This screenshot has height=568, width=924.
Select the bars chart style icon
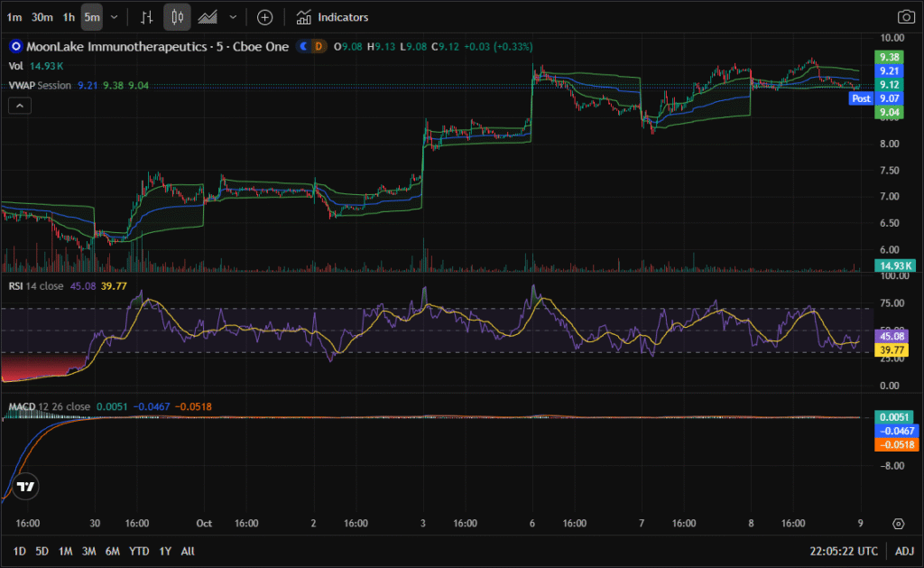coord(147,17)
